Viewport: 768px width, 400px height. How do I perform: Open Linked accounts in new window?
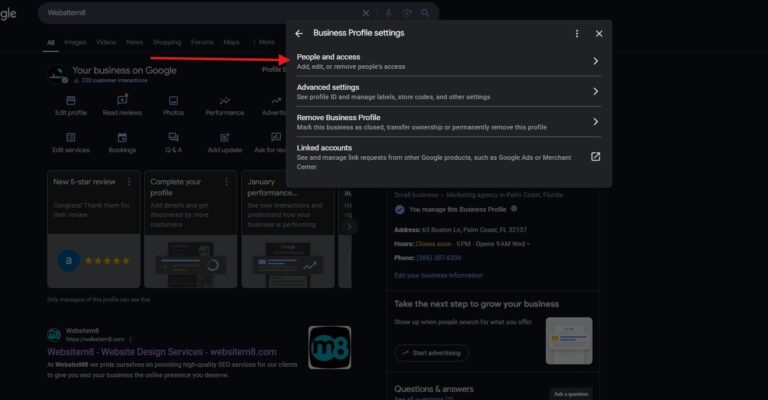pyautogui.click(x=595, y=156)
